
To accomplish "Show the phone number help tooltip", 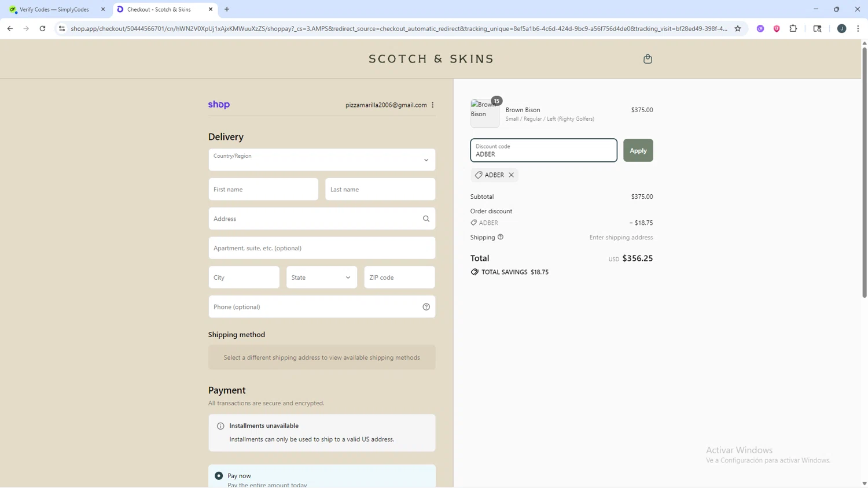I will (426, 307).
